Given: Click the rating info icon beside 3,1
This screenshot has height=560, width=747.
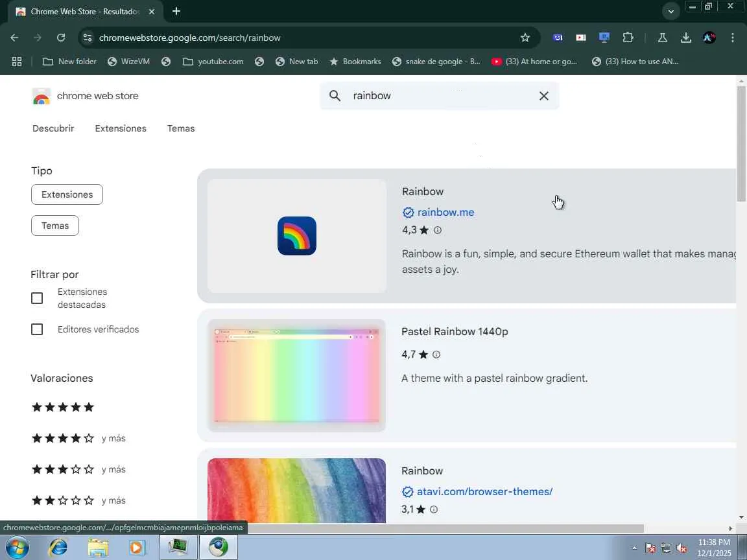Looking at the screenshot, I should [434, 509].
